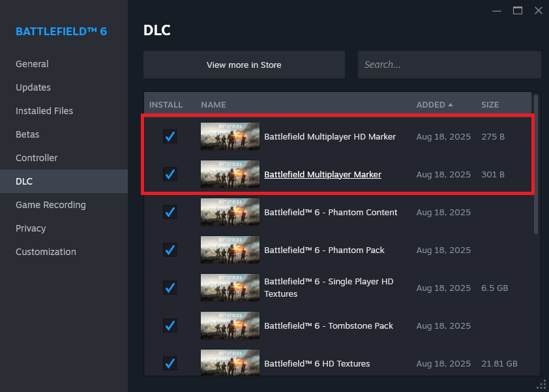Toggle Battlefield 6 HD Textures install checkbox
Viewport: 549px width, 392px height.
(170, 363)
